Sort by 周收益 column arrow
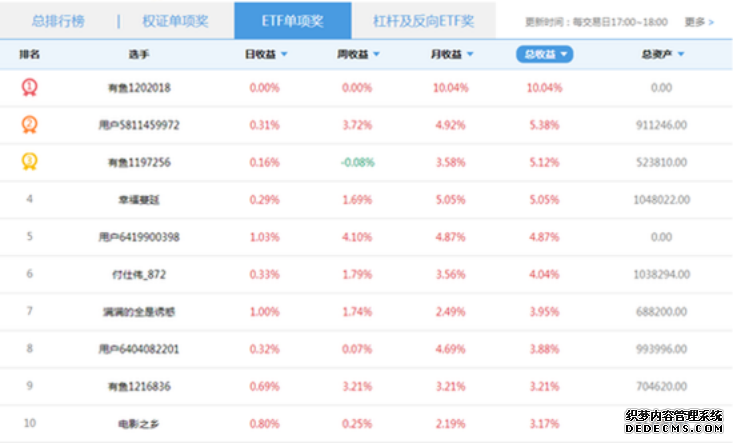This screenshot has width=734, height=443. 377,54
